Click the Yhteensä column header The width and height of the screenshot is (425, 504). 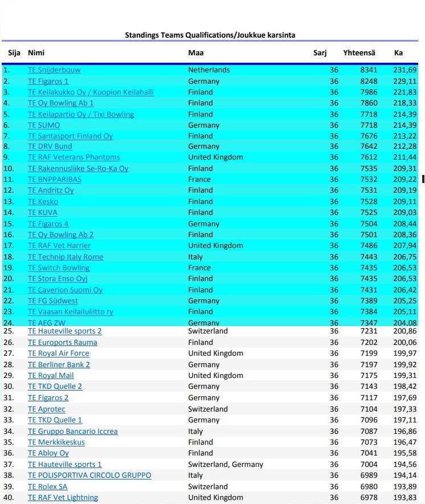pyautogui.click(x=359, y=53)
